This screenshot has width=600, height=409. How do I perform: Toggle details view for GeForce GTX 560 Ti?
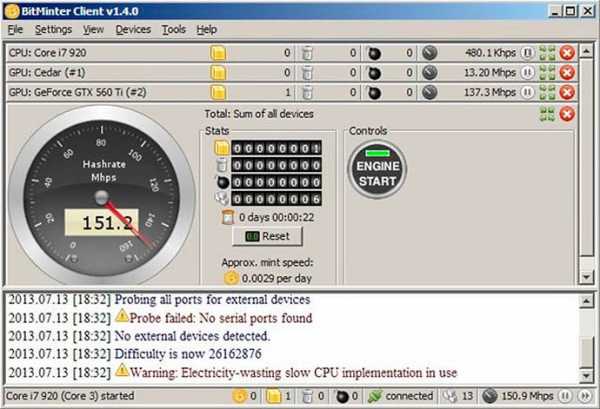(x=547, y=92)
